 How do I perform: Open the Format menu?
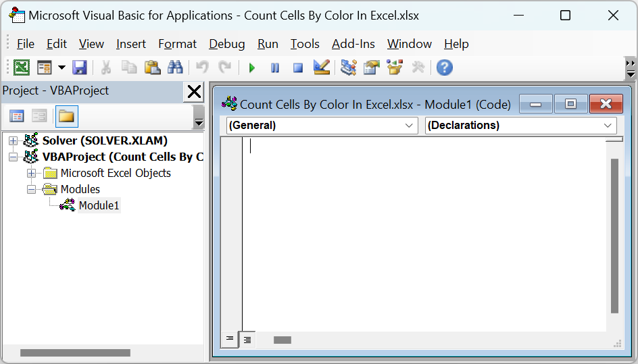pyautogui.click(x=177, y=44)
